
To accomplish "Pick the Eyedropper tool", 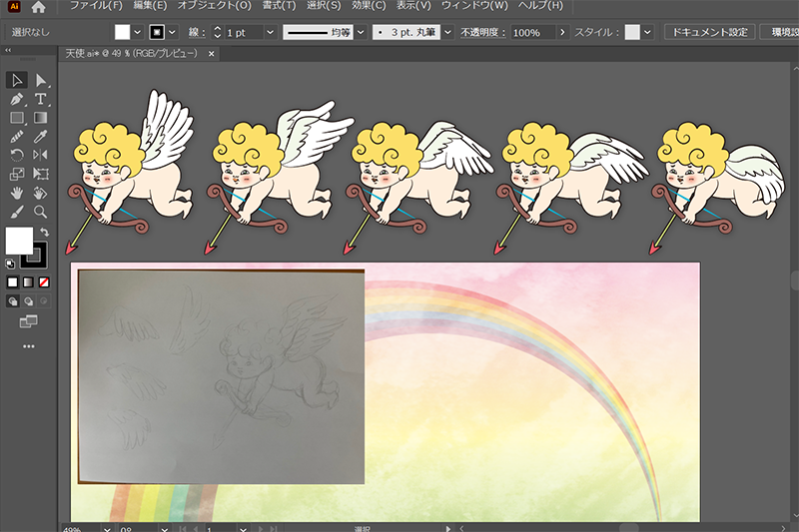I will pos(41,137).
